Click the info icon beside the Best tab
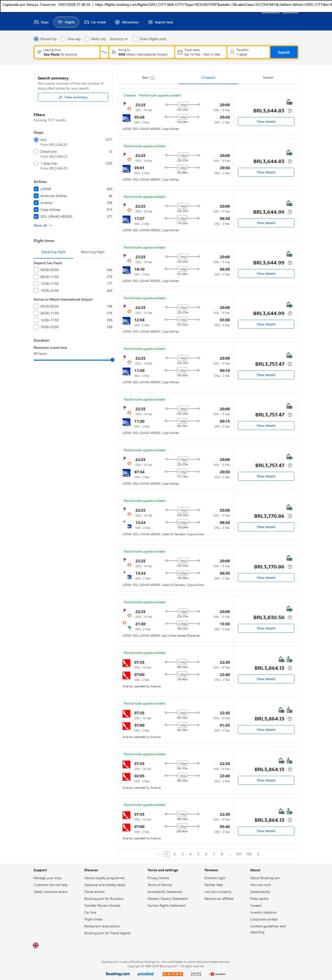This screenshot has height=980, width=332. 153,78
